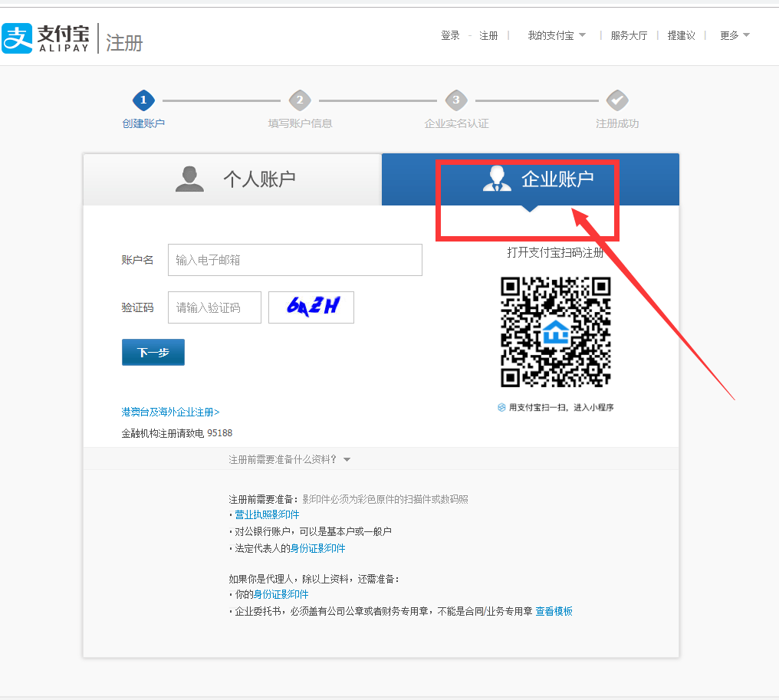Click 身份证影印件 link after 你的
The width and height of the screenshot is (779, 700).
click(281, 594)
